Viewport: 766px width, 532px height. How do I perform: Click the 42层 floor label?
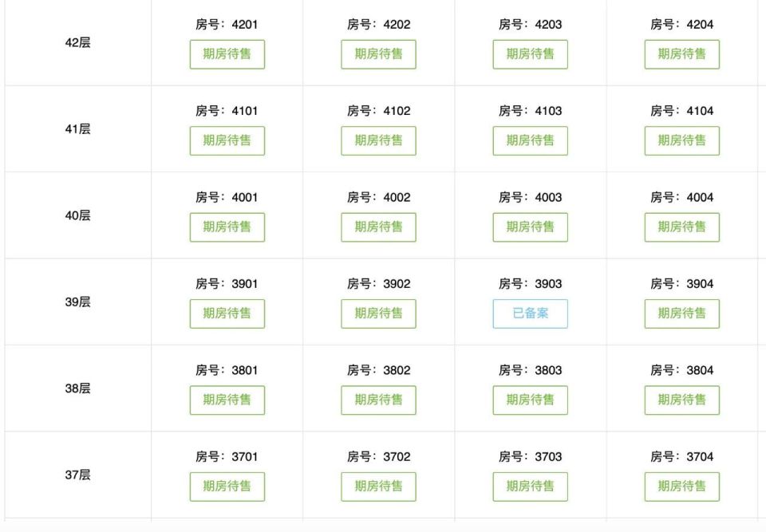pos(77,42)
